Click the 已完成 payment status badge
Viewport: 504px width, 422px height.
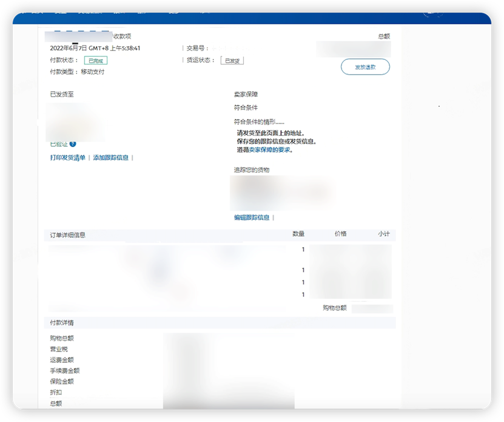(95, 61)
